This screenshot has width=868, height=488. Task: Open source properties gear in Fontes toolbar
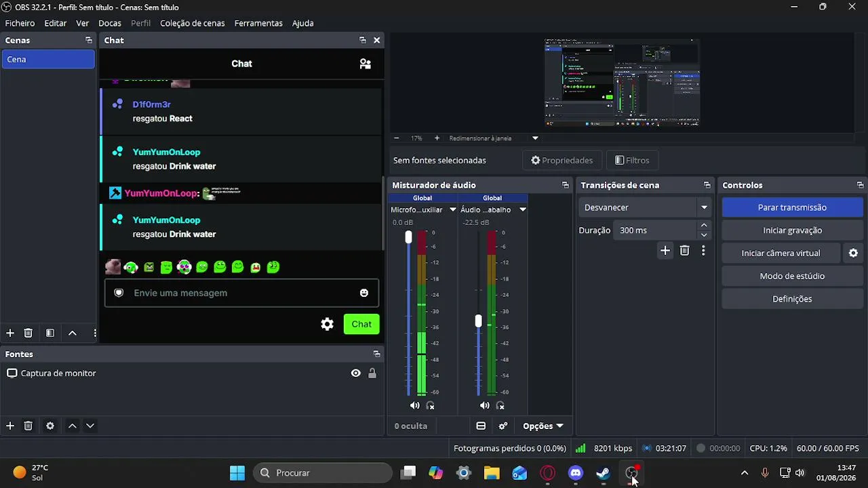tap(50, 426)
